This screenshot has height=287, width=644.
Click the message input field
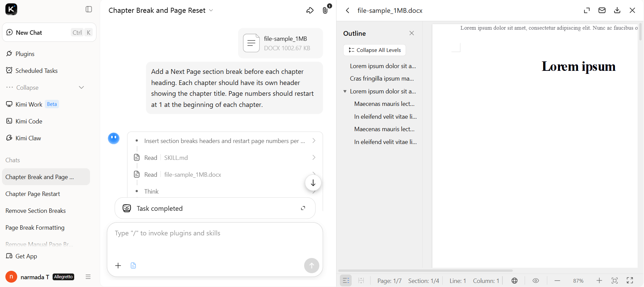coord(214,233)
